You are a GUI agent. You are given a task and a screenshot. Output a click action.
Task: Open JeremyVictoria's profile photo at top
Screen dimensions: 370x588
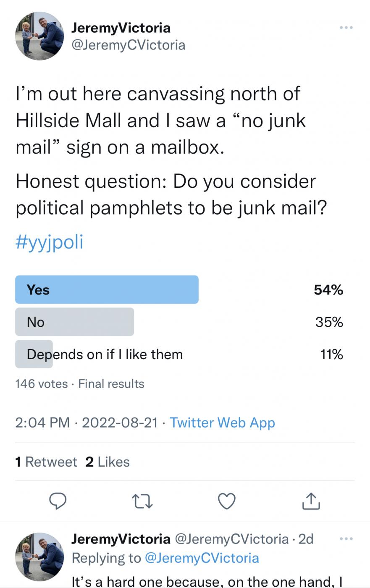40,36
